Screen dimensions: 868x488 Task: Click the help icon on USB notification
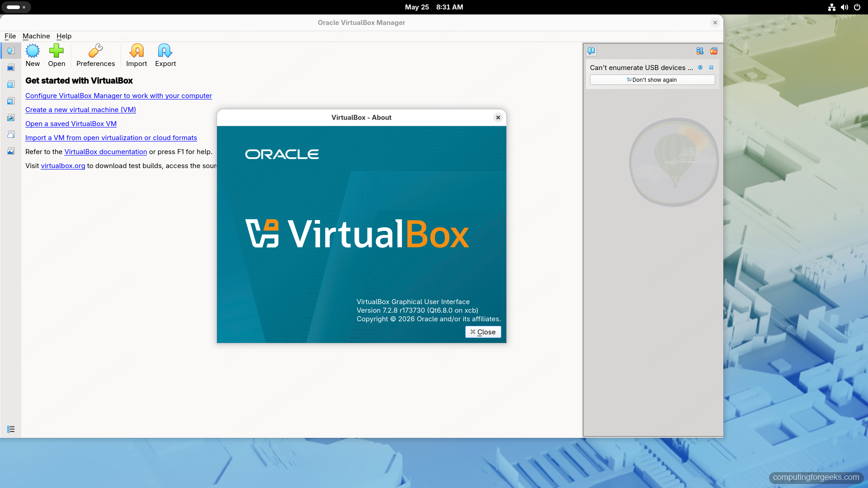(700, 67)
